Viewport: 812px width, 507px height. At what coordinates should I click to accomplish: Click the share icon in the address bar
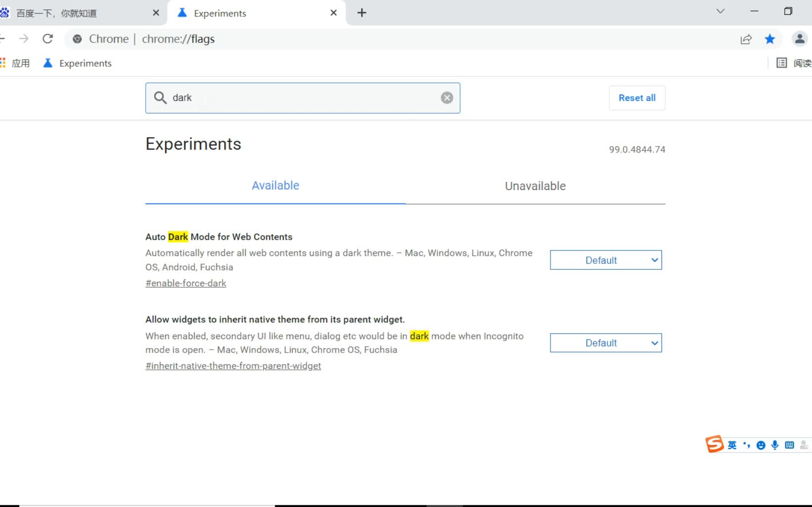click(746, 39)
